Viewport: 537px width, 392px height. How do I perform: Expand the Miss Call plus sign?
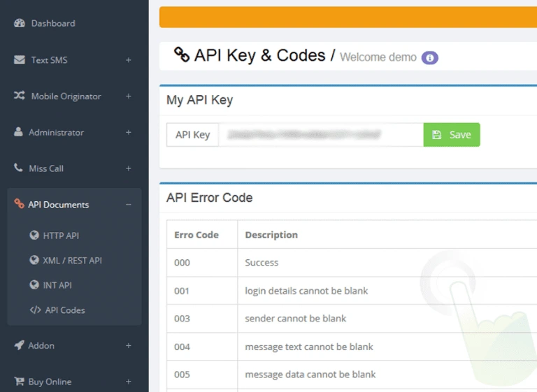point(128,168)
